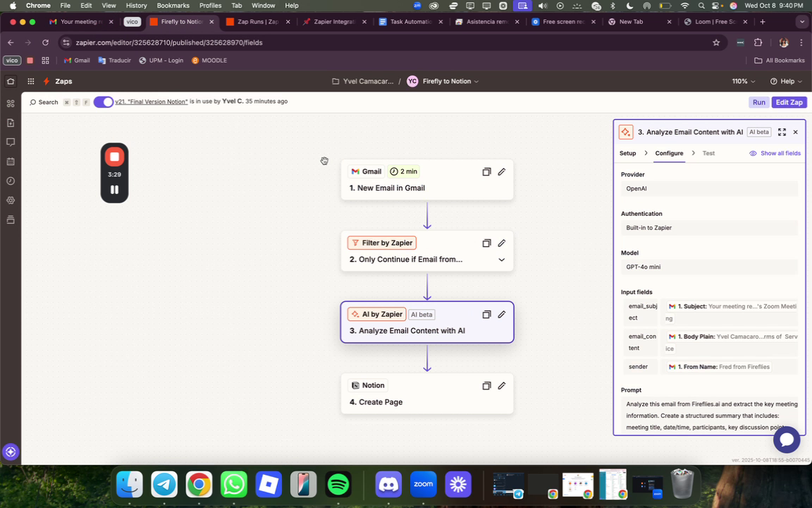Open the Zapier home icon
The height and width of the screenshot is (508, 812).
click(11, 81)
